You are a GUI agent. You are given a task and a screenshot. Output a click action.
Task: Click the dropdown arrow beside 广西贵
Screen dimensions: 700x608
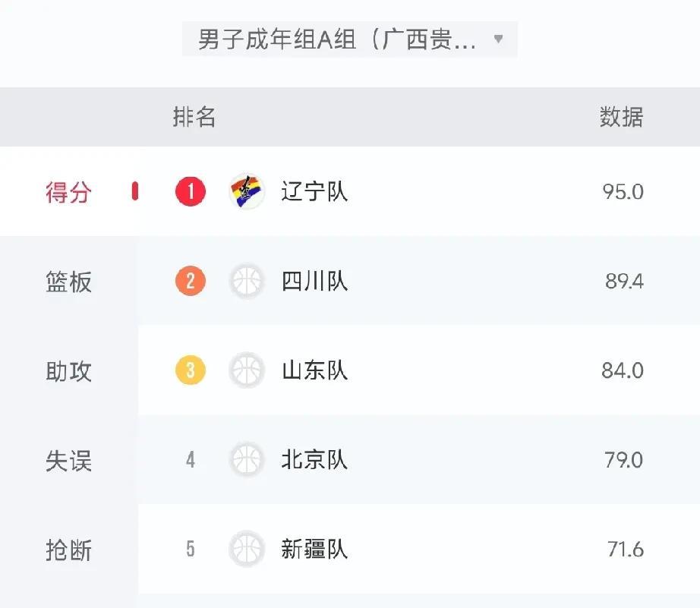499,39
